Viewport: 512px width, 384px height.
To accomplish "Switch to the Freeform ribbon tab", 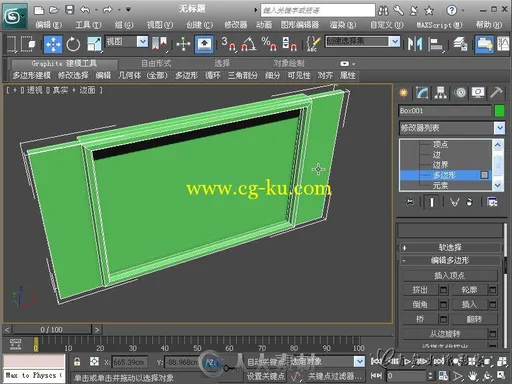I will point(156,63).
